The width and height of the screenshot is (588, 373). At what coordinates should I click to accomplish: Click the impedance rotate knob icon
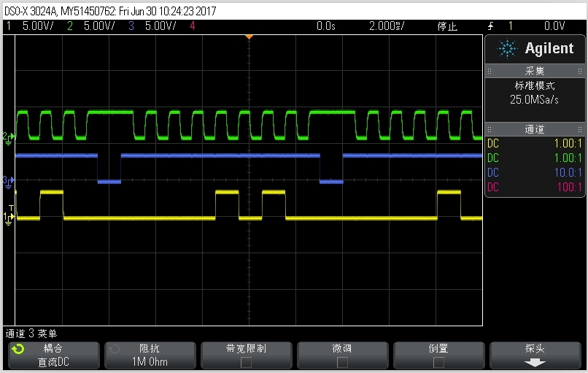(x=115, y=350)
